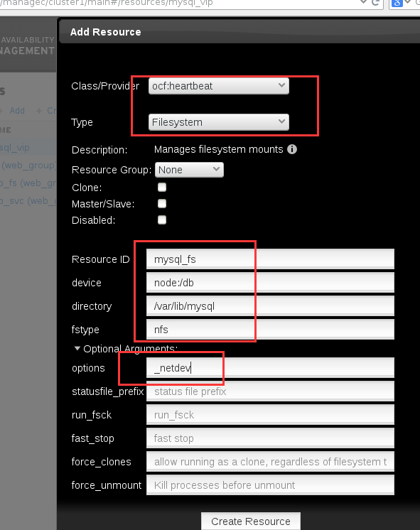Open the Class/Provider ocf:heartbeat dropdown

point(218,86)
